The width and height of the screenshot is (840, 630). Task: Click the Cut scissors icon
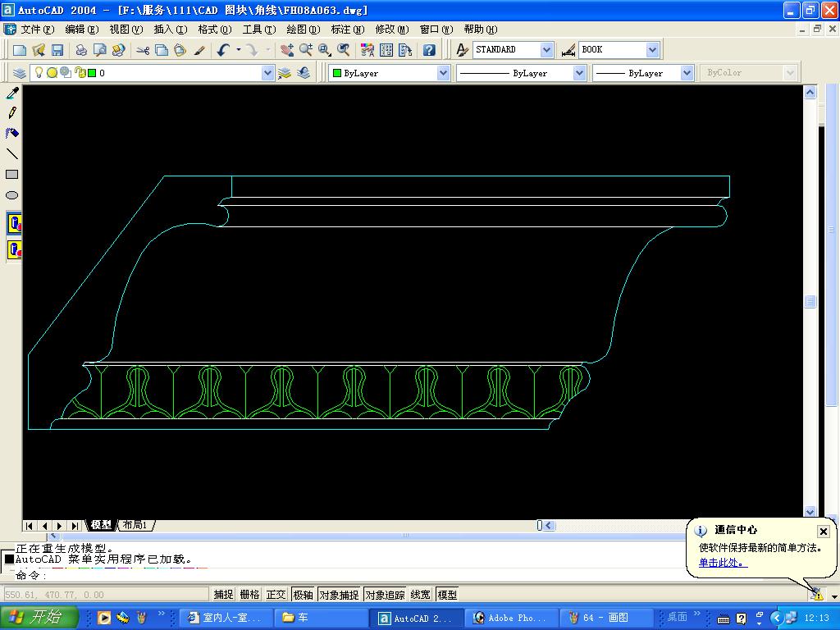[143, 50]
